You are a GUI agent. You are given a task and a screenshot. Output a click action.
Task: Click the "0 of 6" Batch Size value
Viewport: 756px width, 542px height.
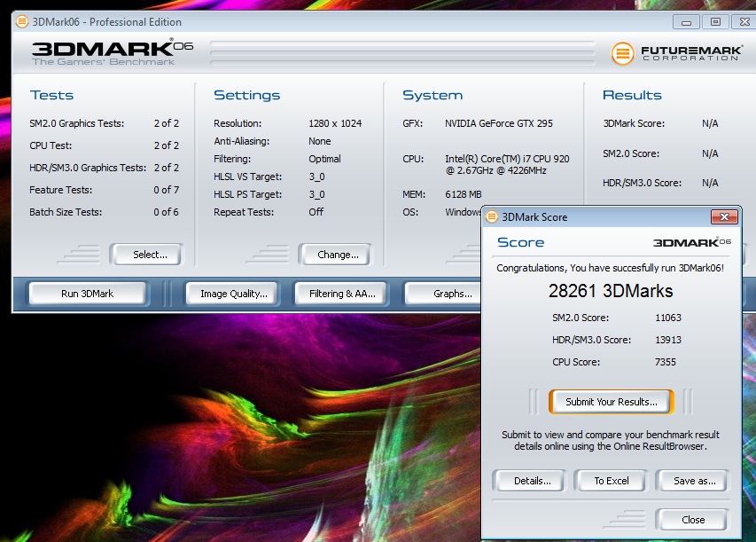tap(167, 212)
